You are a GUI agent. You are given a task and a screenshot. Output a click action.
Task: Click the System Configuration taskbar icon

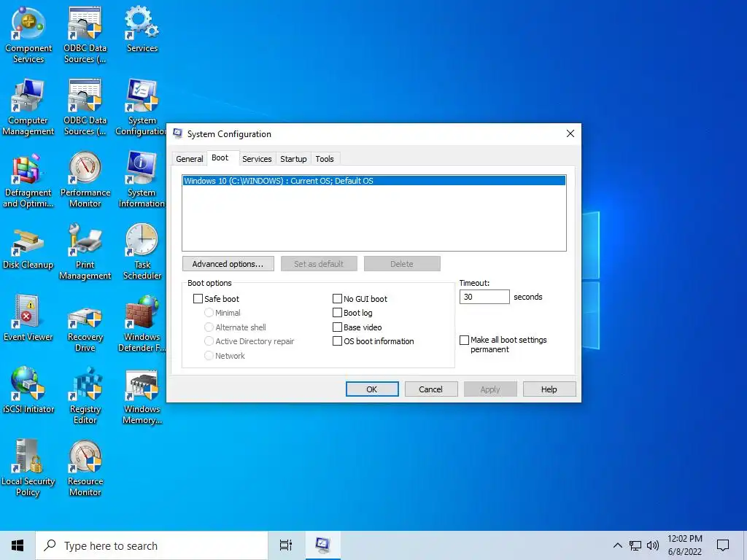[322, 545]
